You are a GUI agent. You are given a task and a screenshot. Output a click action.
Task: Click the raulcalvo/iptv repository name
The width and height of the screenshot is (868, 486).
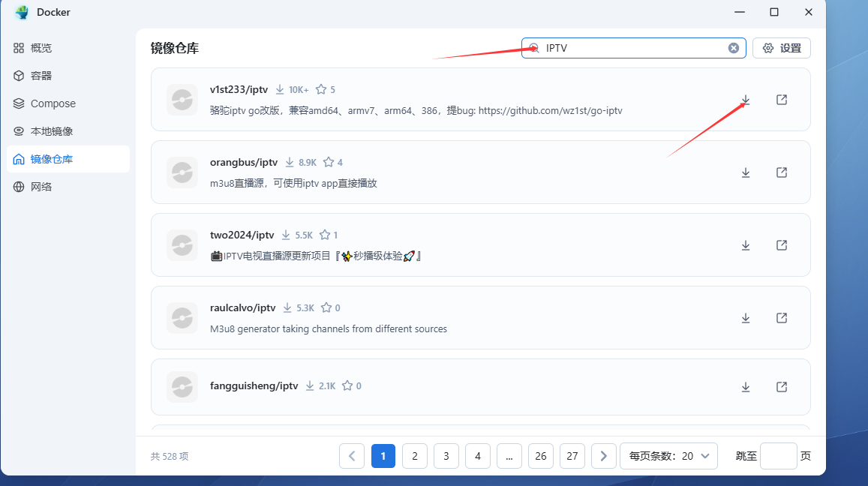[242, 307]
